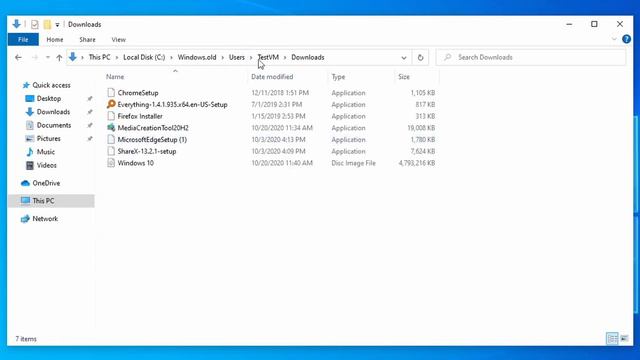Click the Search Downloads box
The image size is (640, 360).
click(531, 58)
